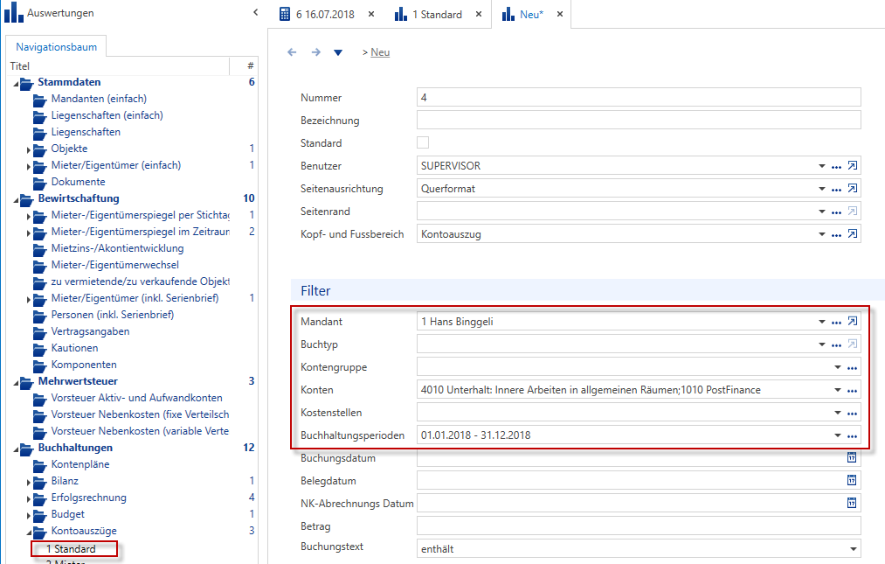Select Kontenpläne in Buchhaltungen

pyautogui.click(x=80, y=465)
